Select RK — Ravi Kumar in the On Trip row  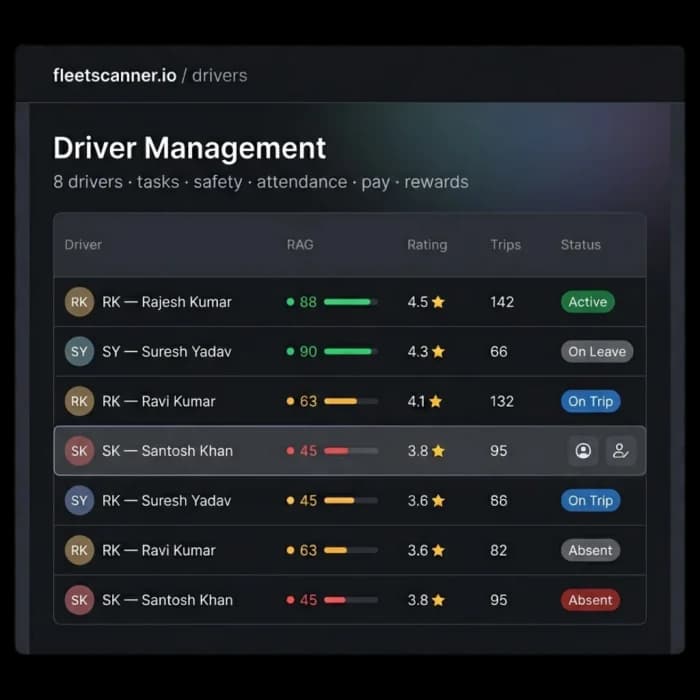tap(159, 401)
